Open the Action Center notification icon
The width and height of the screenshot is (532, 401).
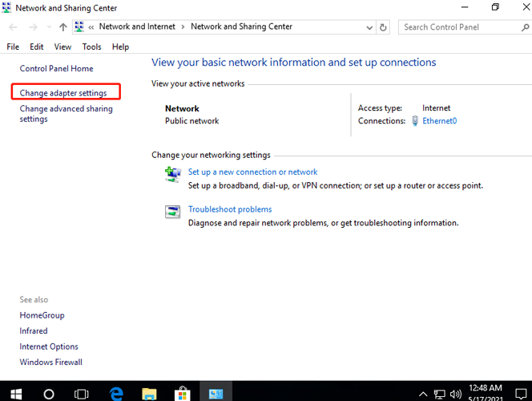tap(521, 394)
